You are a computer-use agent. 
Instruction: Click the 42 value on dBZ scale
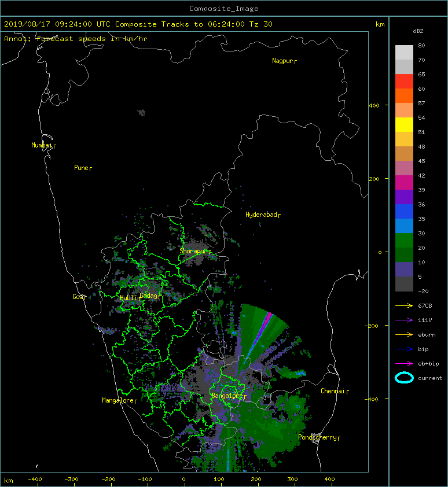click(x=421, y=175)
